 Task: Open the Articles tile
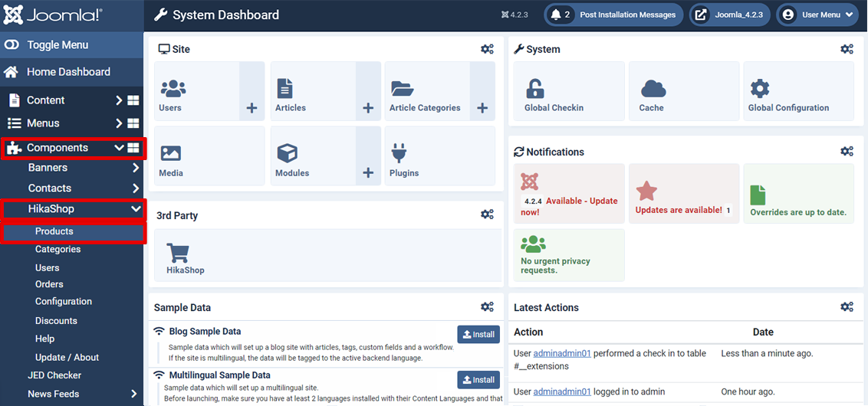(314, 91)
